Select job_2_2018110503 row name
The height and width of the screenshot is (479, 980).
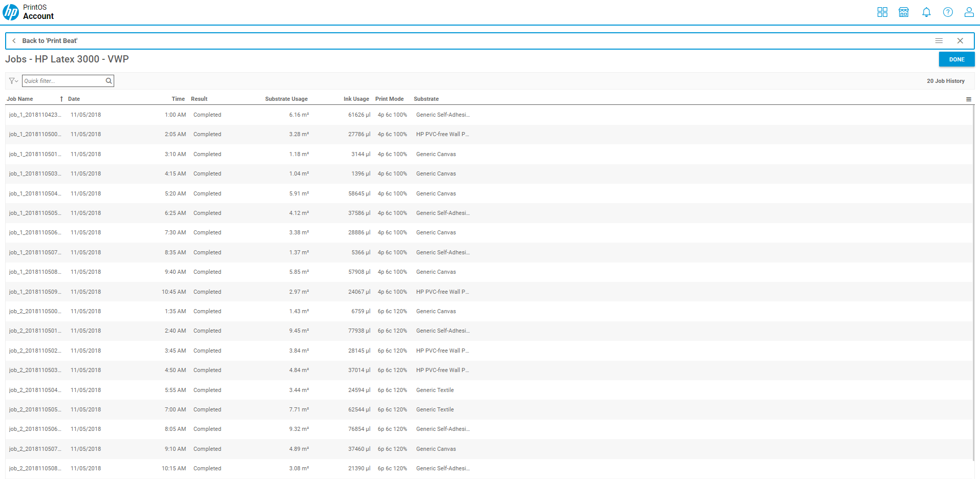point(35,371)
